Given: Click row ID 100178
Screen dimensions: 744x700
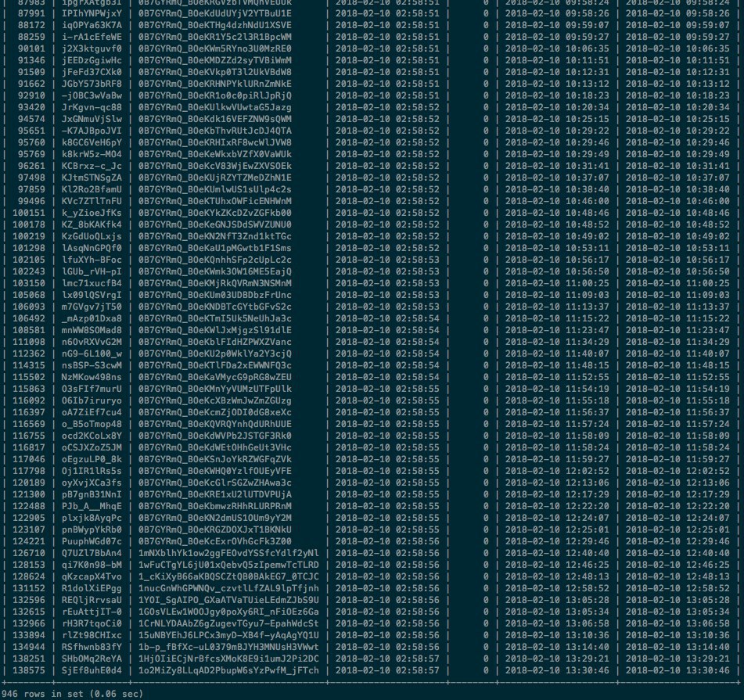Looking at the screenshot, I should point(28,224).
